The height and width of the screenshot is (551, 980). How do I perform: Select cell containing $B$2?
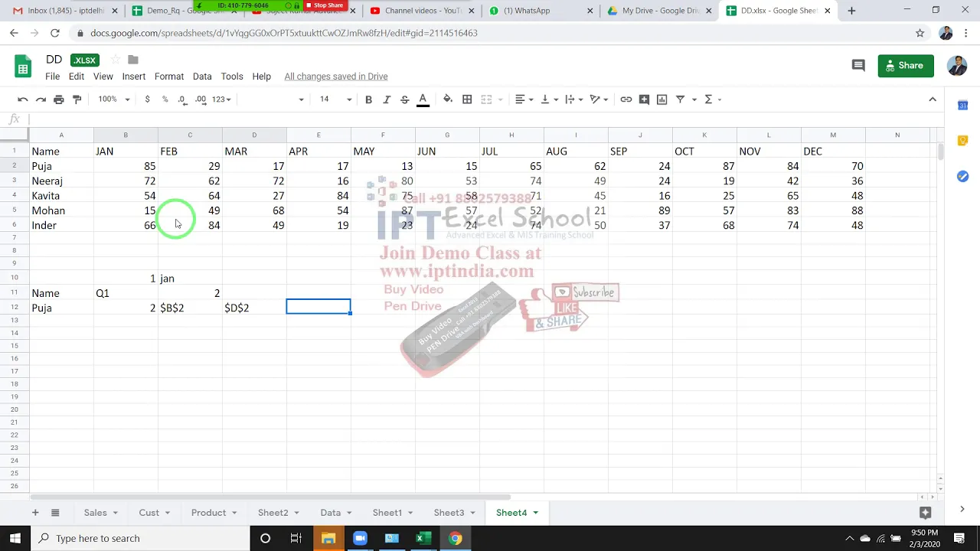click(190, 308)
